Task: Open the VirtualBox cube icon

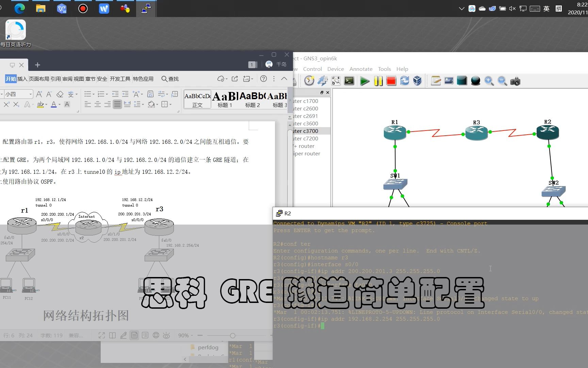Action: tap(418, 81)
